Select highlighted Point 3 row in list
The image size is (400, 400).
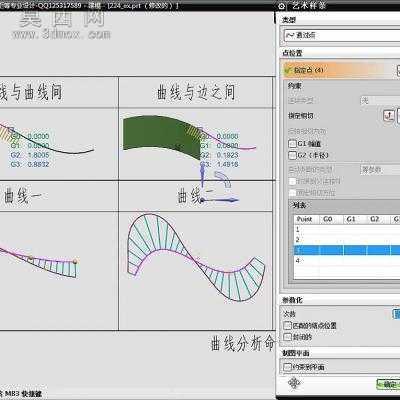click(347, 250)
